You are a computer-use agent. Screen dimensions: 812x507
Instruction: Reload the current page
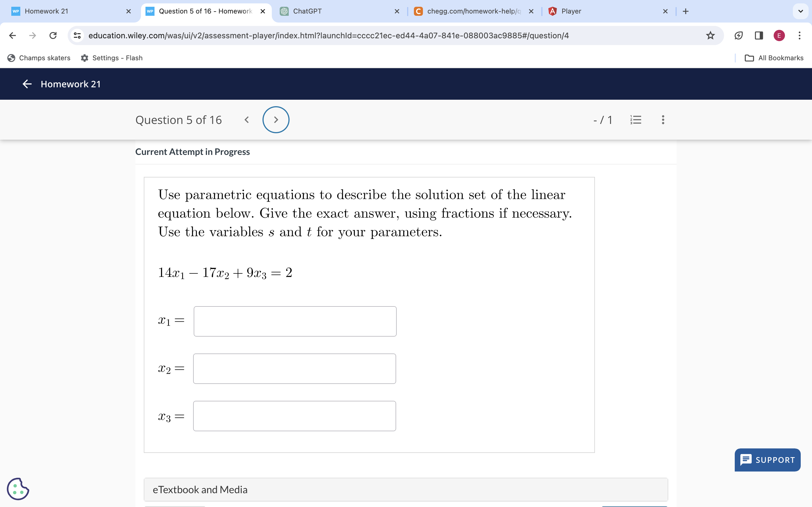pyautogui.click(x=53, y=35)
